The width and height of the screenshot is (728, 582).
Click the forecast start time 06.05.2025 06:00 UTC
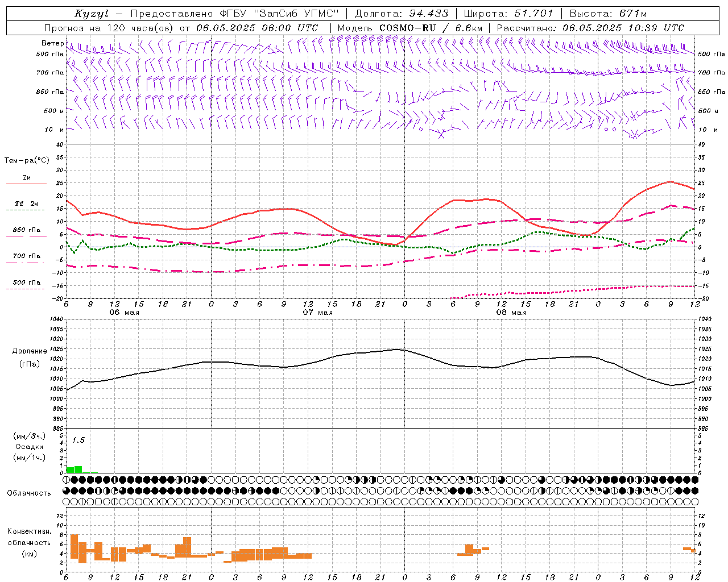[x=257, y=28]
